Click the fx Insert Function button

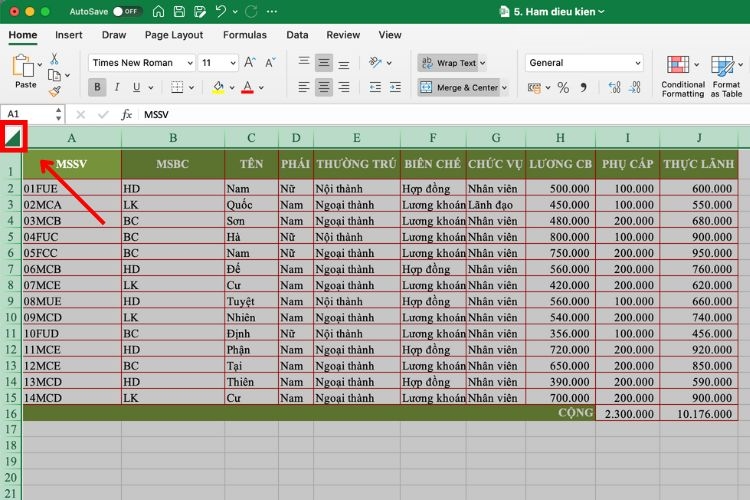pyautogui.click(x=126, y=114)
